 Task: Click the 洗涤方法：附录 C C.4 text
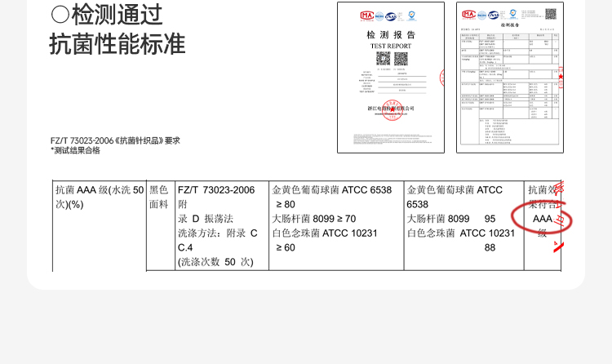218,240
